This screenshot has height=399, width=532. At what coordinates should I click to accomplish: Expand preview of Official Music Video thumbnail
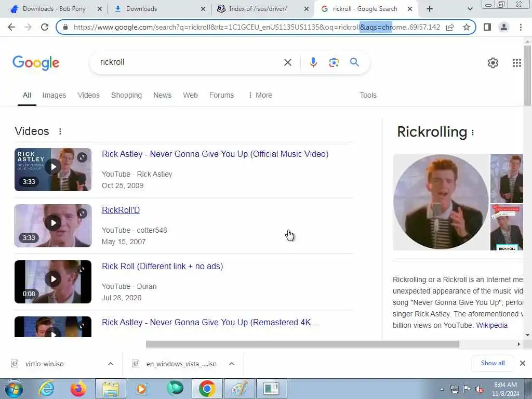tap(82, 157)
